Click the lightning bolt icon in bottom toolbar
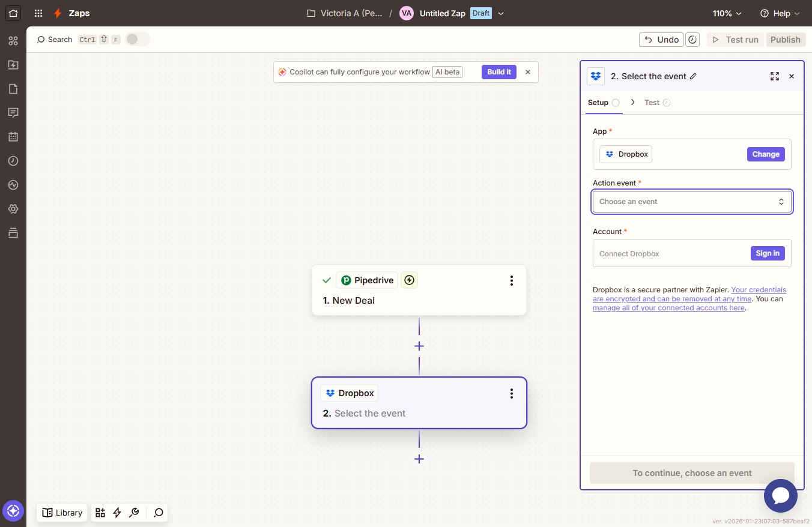Viewport: 812px width, 527px height. click(117, 513)
